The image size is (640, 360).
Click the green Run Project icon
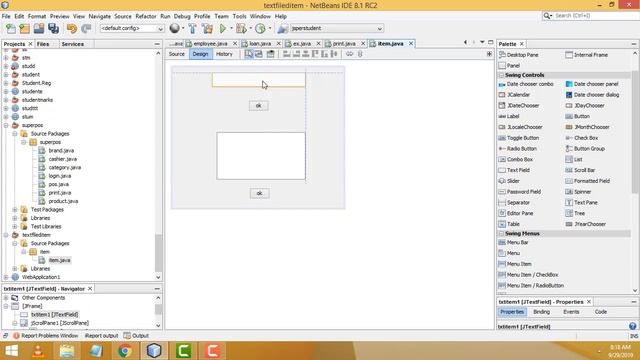tap(223, 28)
